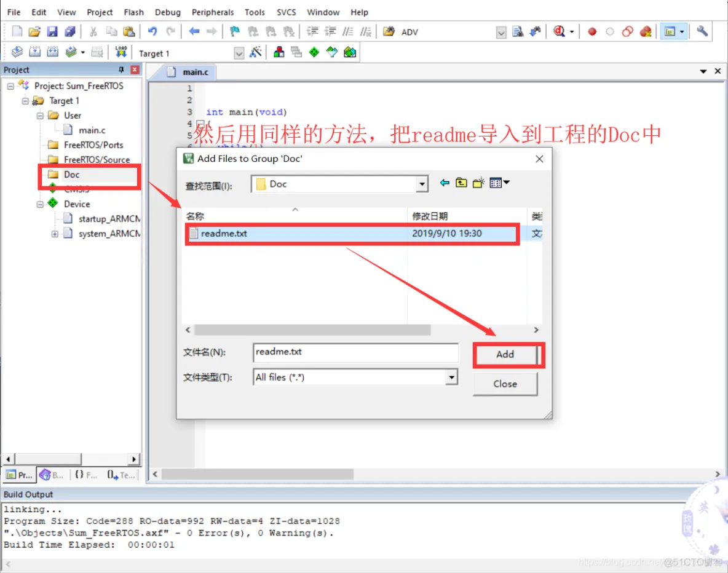Open the Project menu
Viewport: 728px width, 573px height.
[100, 12]
